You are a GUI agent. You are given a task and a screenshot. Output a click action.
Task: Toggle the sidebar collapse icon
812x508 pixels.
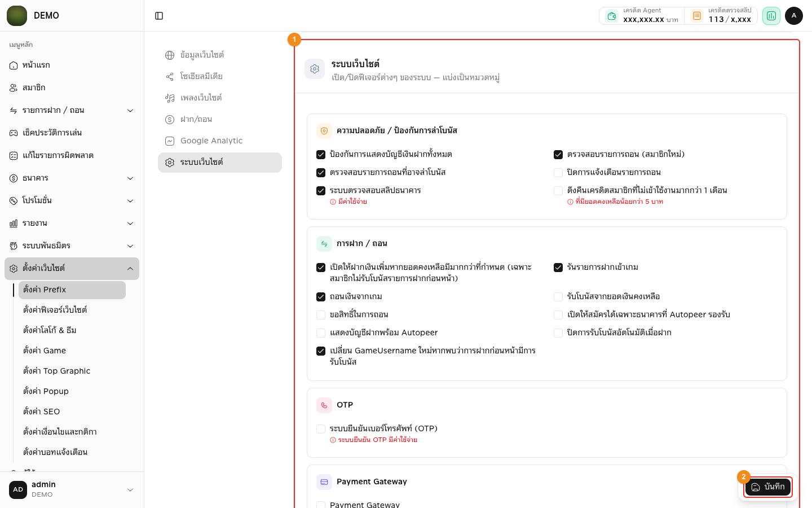point(159,16)
